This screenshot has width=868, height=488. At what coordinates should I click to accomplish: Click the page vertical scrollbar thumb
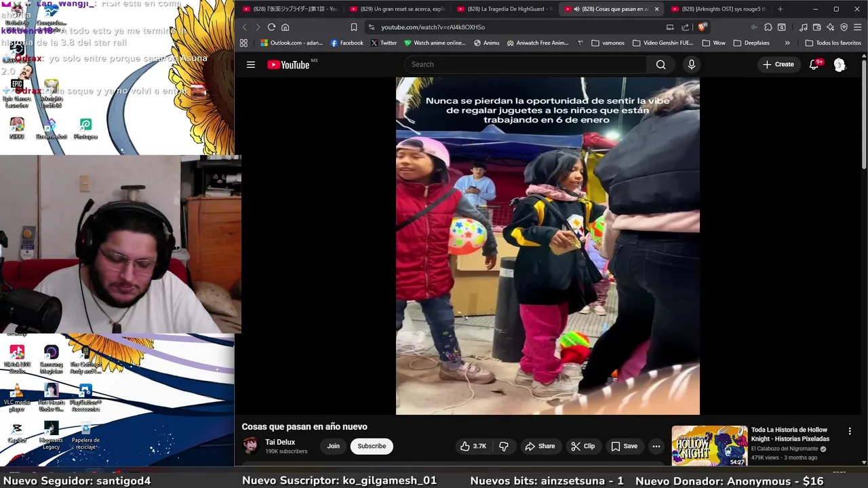864,115
